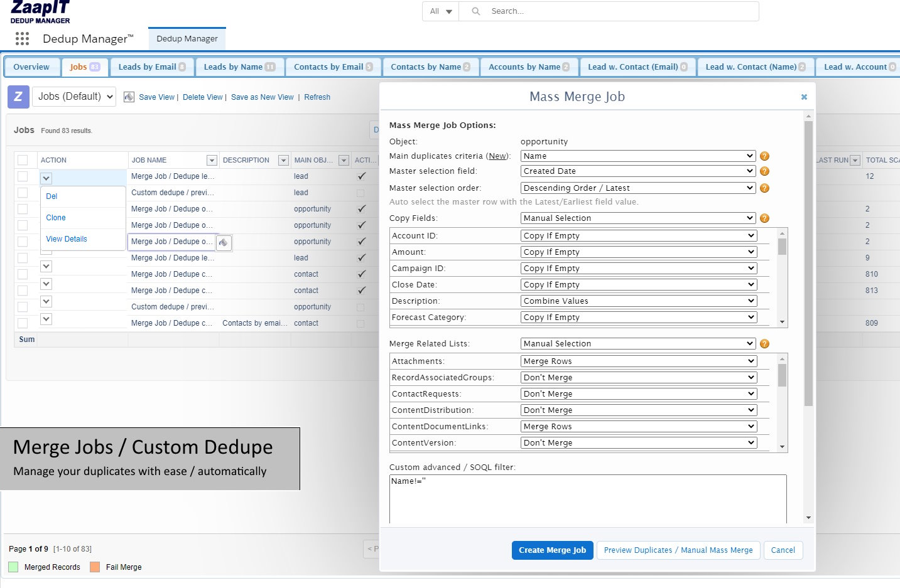Click Preview Duplicates / Manual Mass Merge
Viewport: 900px width, 588px height.
(x=678, y=550)
